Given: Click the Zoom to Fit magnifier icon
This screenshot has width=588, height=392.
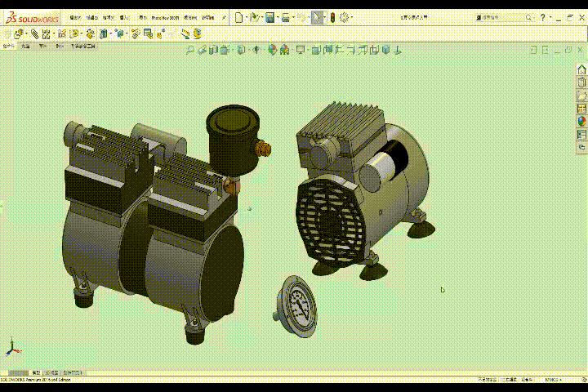Looking at the screenshot, I should coord(190,51).
